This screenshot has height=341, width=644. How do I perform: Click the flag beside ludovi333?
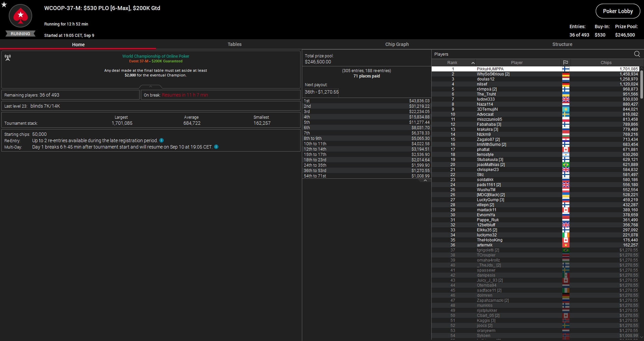click(566, 99)
